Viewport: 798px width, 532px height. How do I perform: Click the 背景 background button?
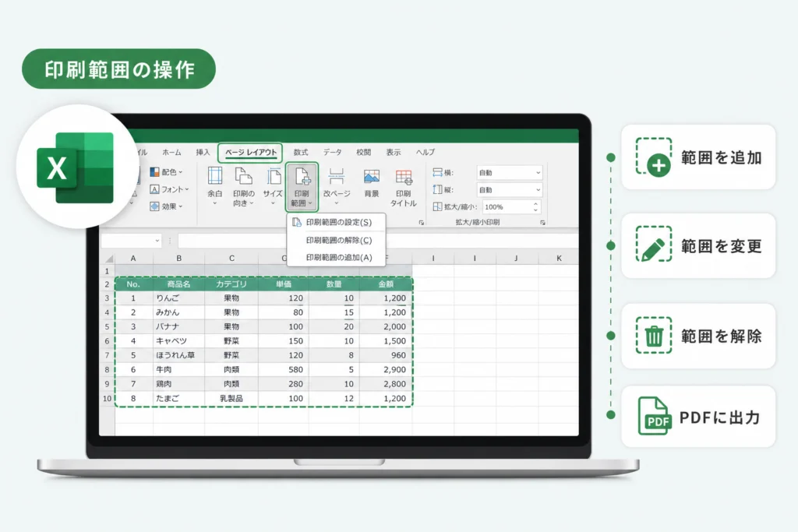[x=372, y=183]
